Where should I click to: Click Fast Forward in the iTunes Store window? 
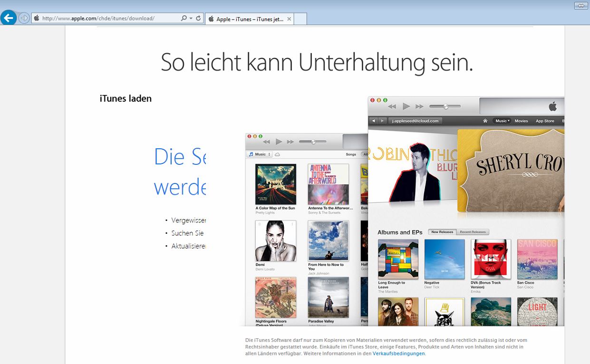[x=419, y=106]
